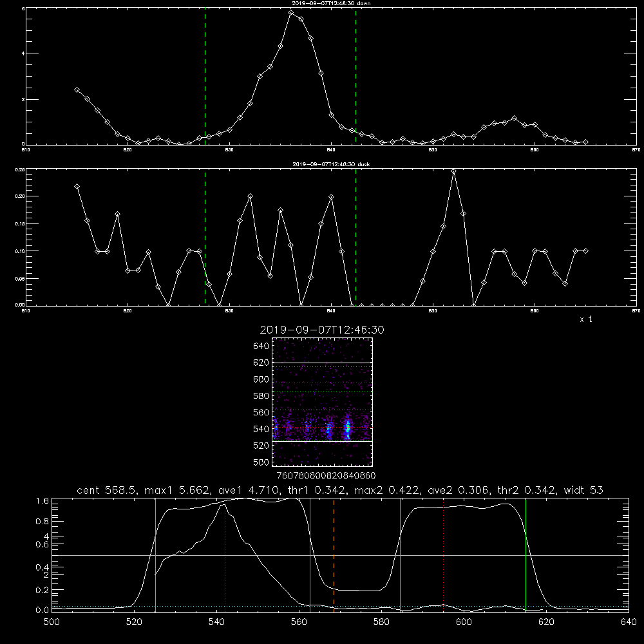The height and width of the screenshot is (644, 644).
Task: Click the red dotted line near 542 in bottom plot
Action: coord(225,555)
